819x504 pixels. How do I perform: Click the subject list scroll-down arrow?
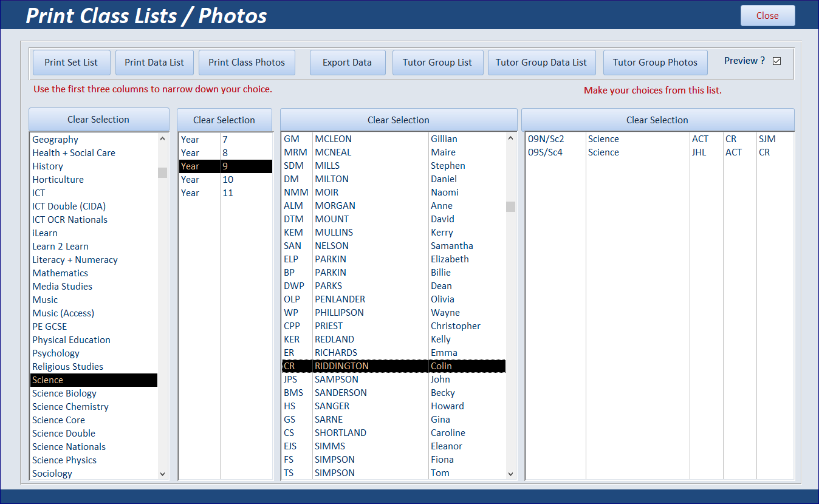162,474
